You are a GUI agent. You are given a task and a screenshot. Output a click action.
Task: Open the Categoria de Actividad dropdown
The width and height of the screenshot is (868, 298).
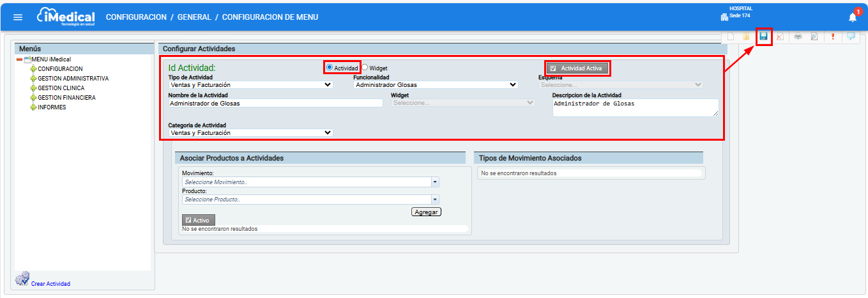[x=250, y=133]
